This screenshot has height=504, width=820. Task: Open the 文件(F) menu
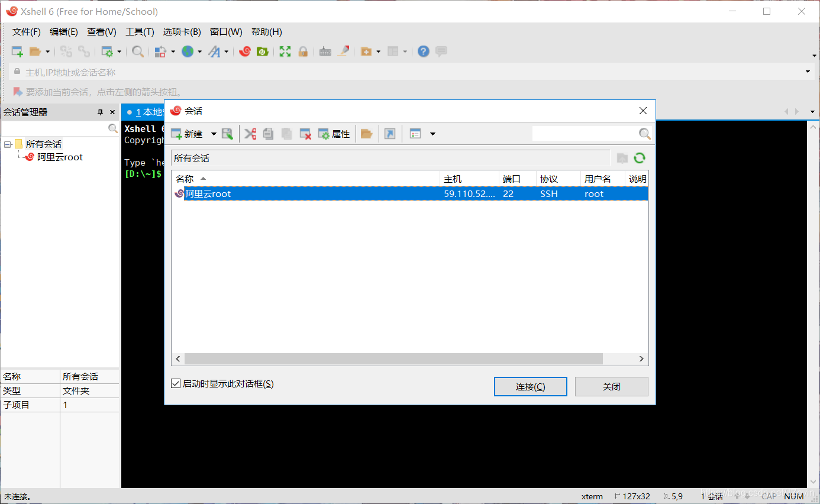pyautogui.click(x=27, y=32)
